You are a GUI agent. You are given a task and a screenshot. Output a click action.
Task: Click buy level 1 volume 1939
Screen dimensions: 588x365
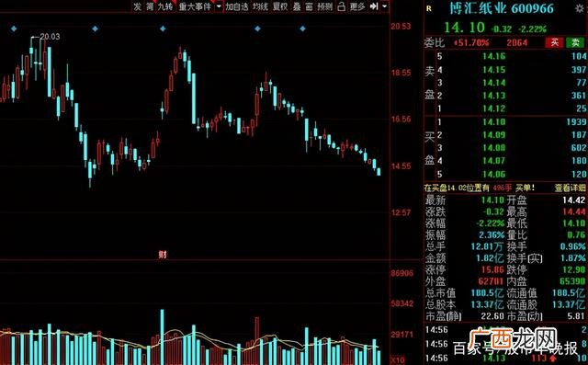[x=576, y=121]
